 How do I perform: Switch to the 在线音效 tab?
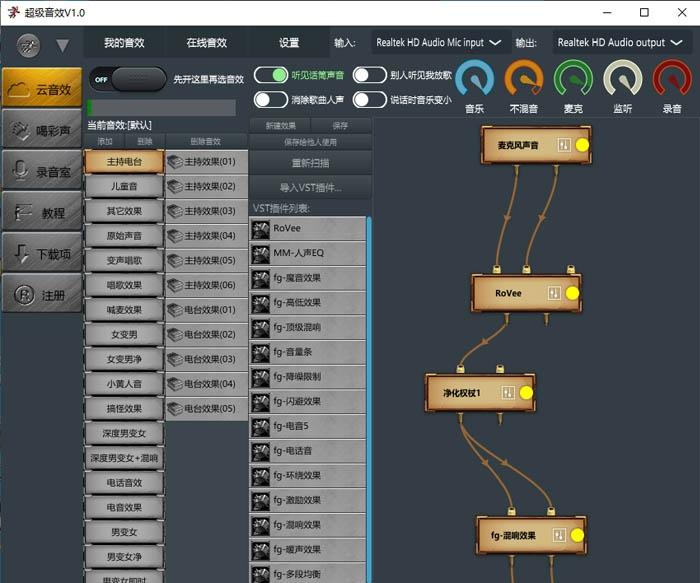[x=206, y=43]
